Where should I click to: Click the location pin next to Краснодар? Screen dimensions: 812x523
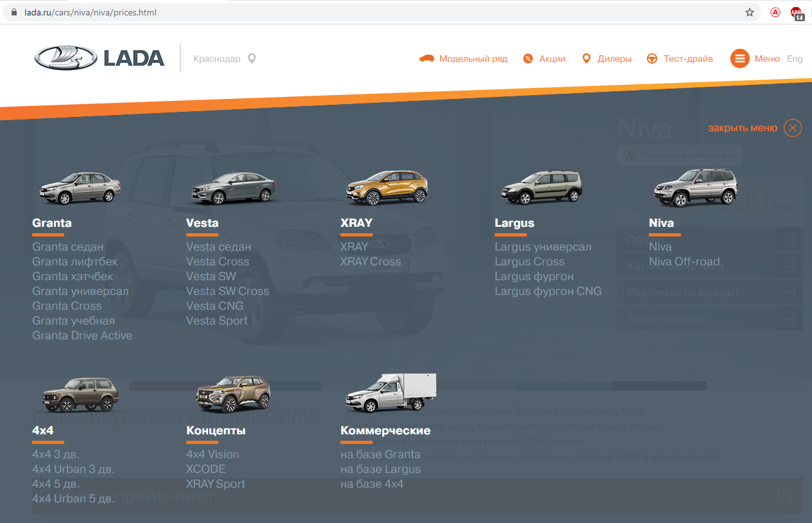pos(252,58)
